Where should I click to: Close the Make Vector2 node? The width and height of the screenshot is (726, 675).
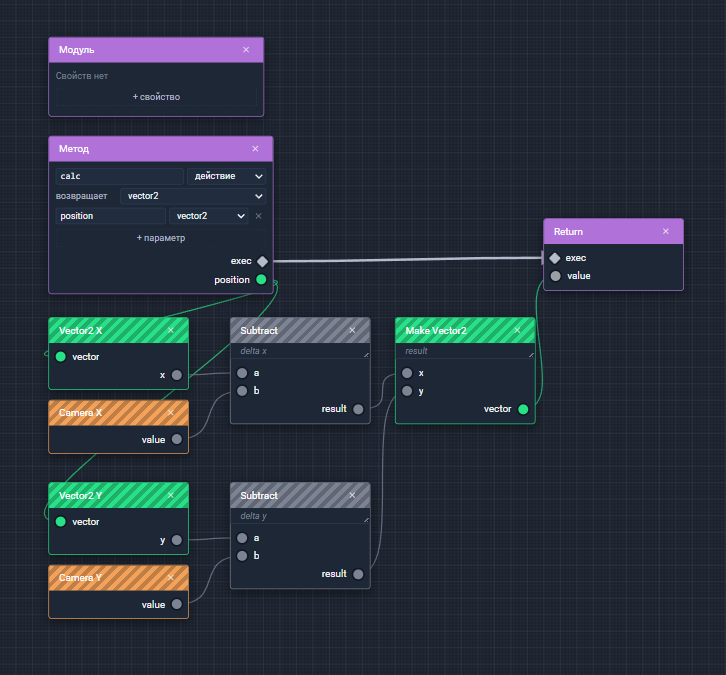point(517,330)
